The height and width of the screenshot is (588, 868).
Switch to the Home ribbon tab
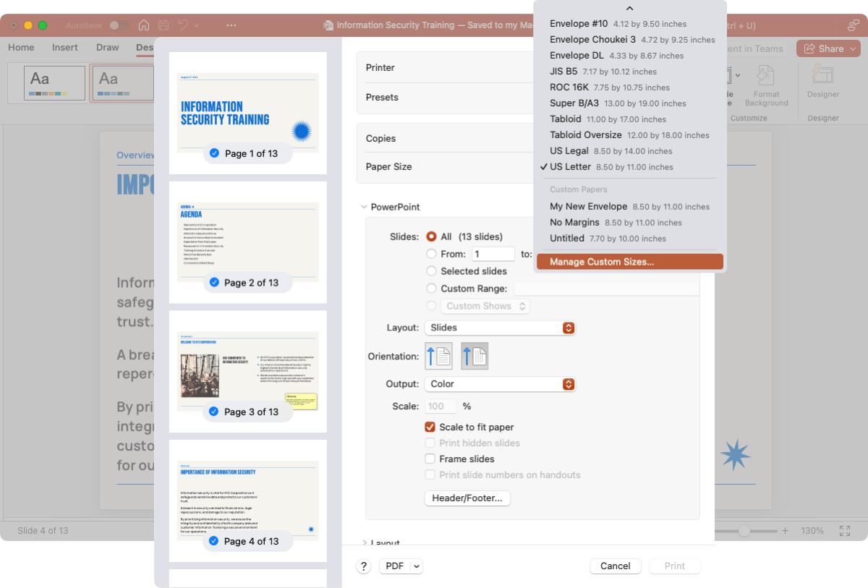pyautogui.click(x=21, y=48)
